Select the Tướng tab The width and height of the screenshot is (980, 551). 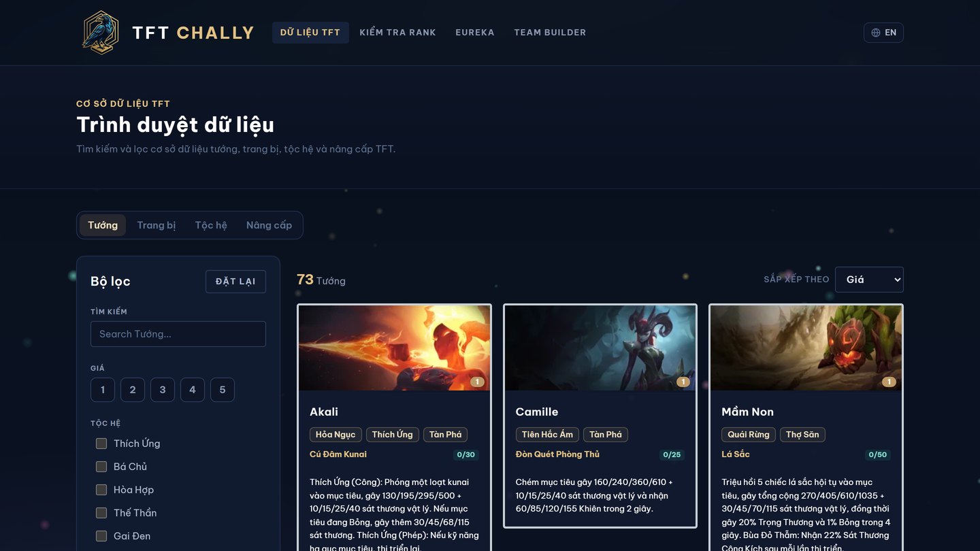tap(103, 225)
